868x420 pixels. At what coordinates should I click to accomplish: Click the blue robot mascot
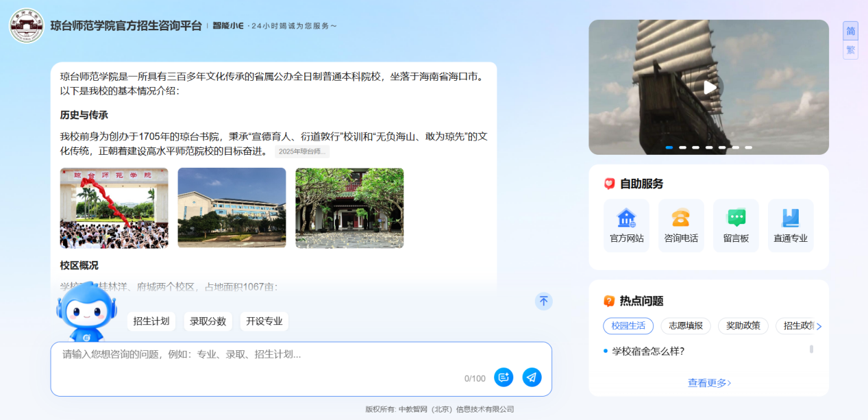pyautogui.click(x=86, y=312)
